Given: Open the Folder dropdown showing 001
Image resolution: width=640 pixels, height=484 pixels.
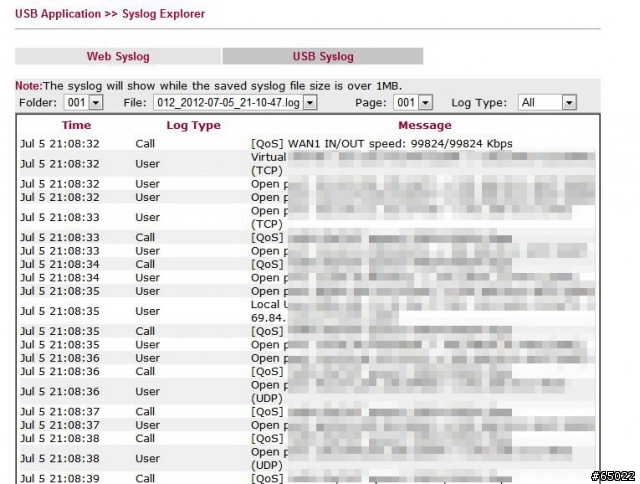Looking at the screenshot, I should click(83, 102).
